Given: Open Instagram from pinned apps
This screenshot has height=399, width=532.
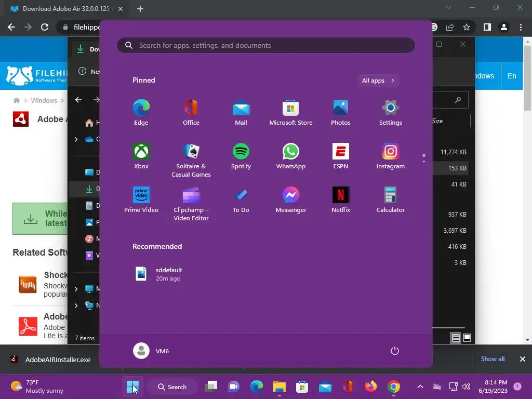Looking at the screenshot, I should coord(391,156).
